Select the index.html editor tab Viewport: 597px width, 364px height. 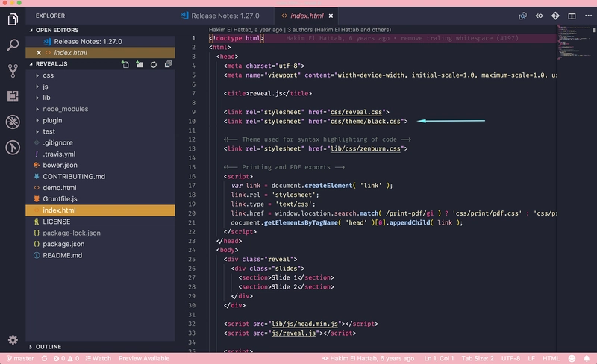[x=307, y=16]
